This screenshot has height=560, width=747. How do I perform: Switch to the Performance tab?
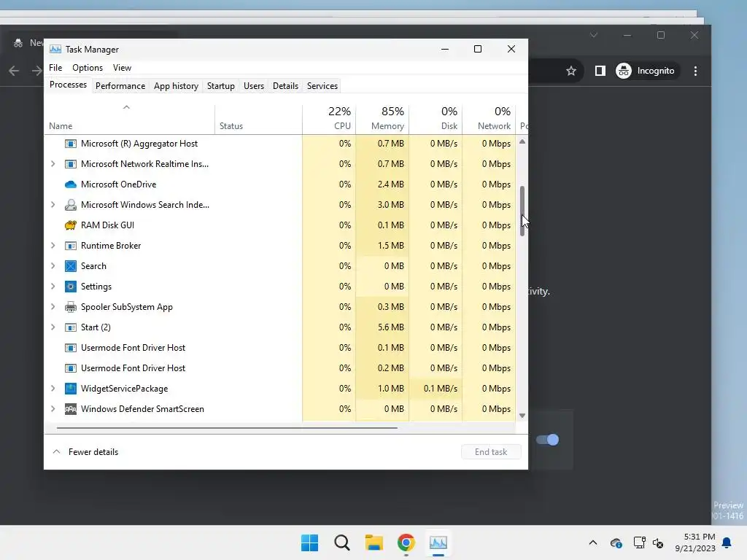coord(120,86)
